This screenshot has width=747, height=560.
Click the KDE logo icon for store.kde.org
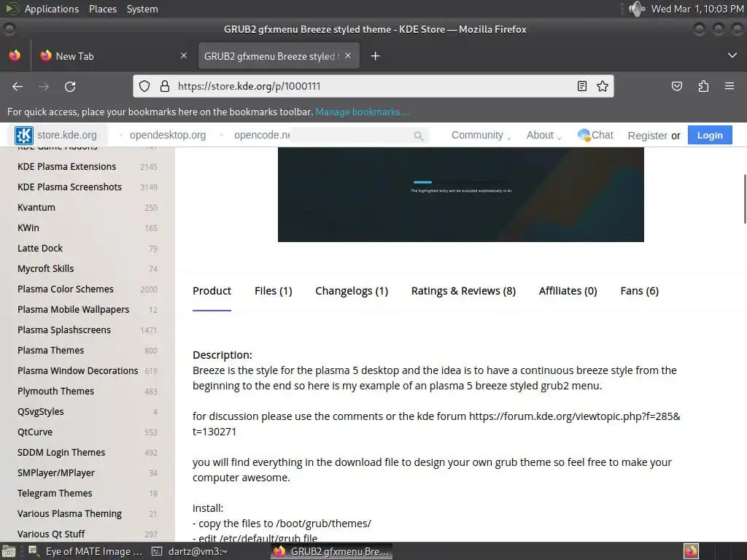[x=23, y=135]
